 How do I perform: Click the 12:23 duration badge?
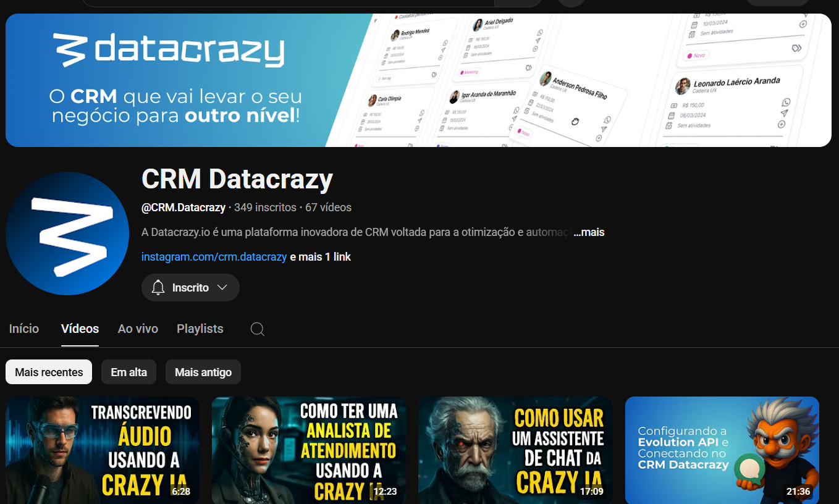(385, 492)
